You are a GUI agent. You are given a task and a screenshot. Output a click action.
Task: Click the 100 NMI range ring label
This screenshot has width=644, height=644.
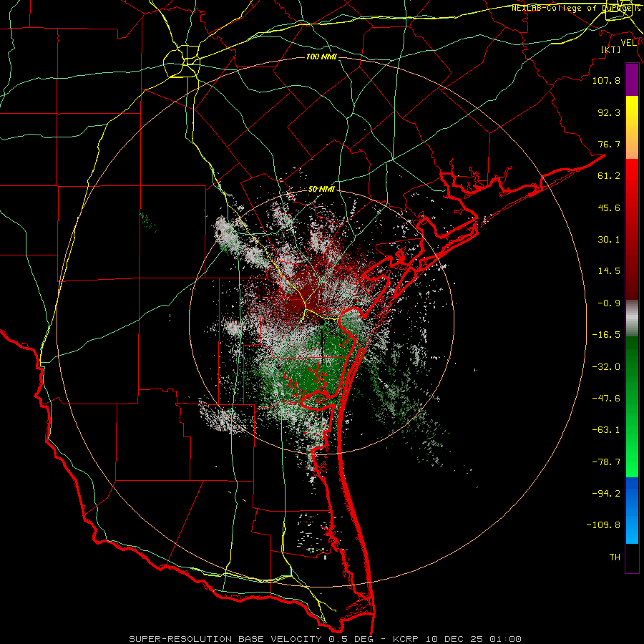(321, 57)
